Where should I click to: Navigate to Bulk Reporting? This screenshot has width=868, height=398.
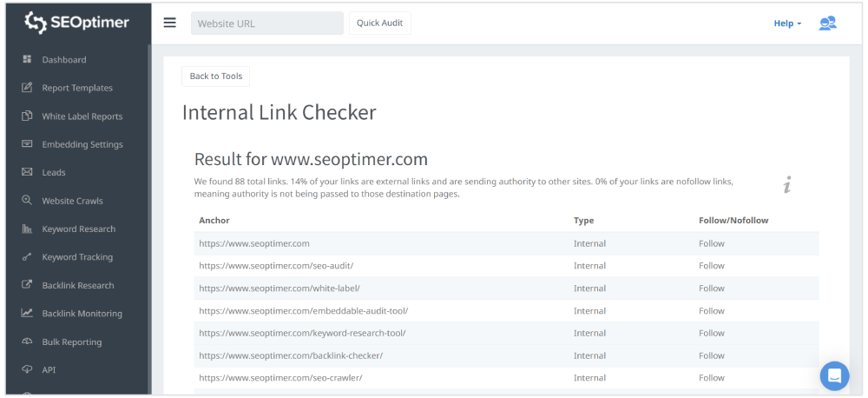(x=72, y=342)
